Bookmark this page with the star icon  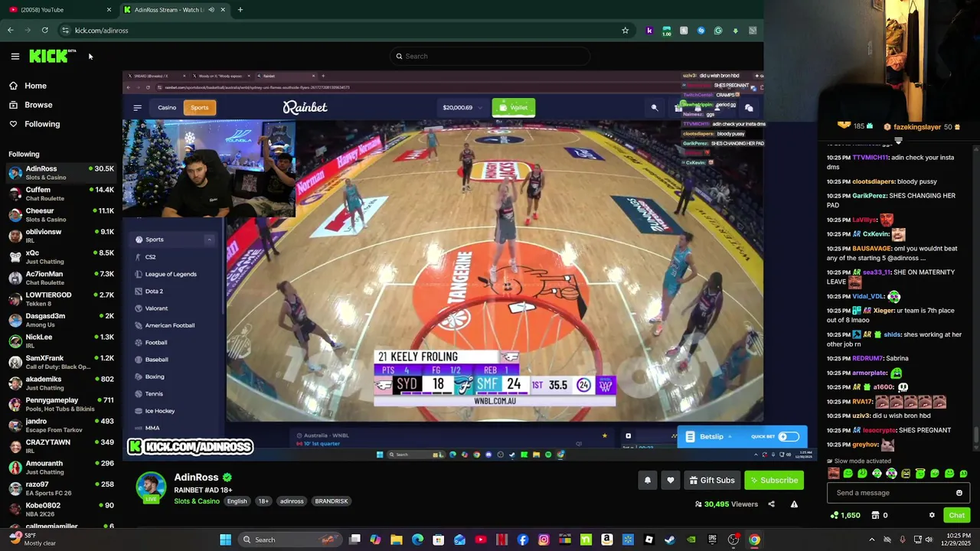click(x=625, y=31)
